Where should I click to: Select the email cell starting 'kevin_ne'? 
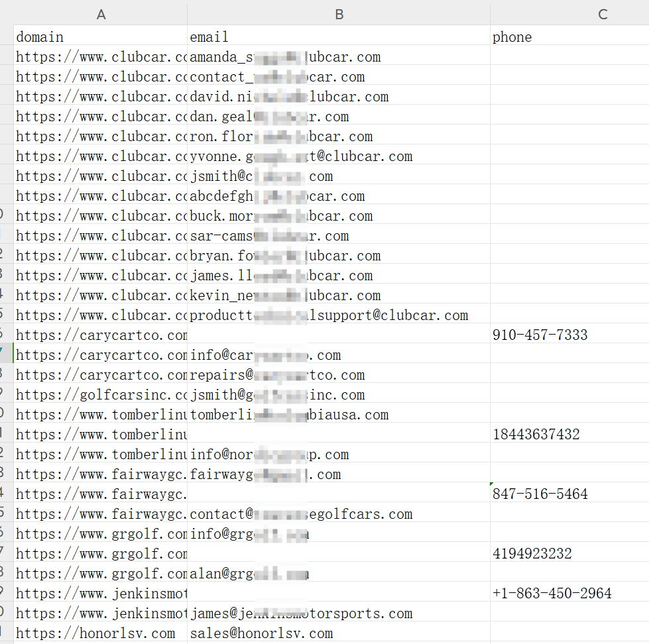(x=339, y=295)
